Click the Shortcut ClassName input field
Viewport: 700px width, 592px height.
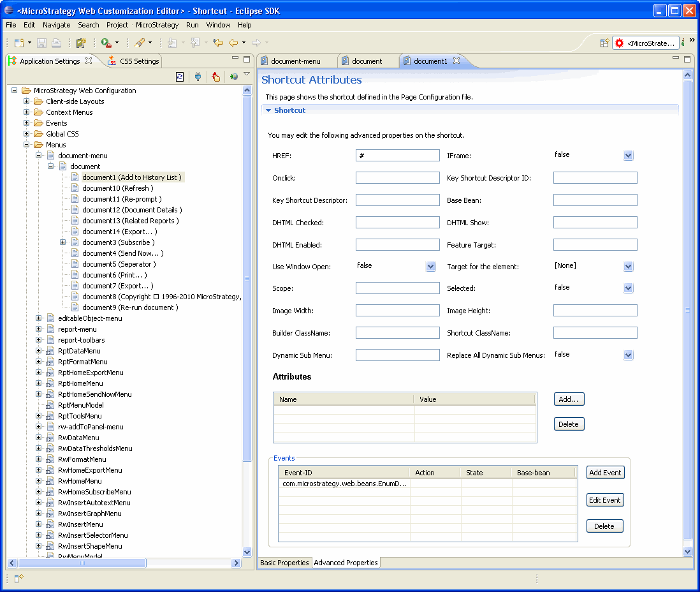(595, 333)
